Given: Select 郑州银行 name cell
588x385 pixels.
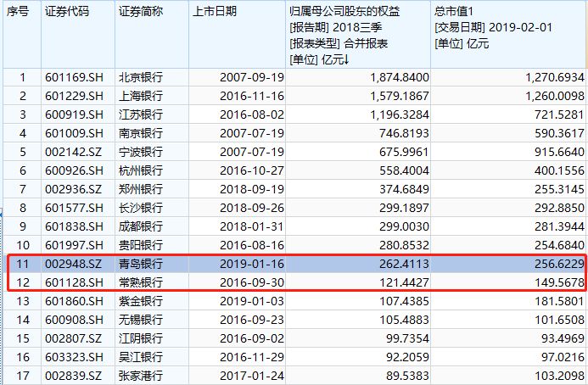Looking at the screenshot, I should coord(141,189).
